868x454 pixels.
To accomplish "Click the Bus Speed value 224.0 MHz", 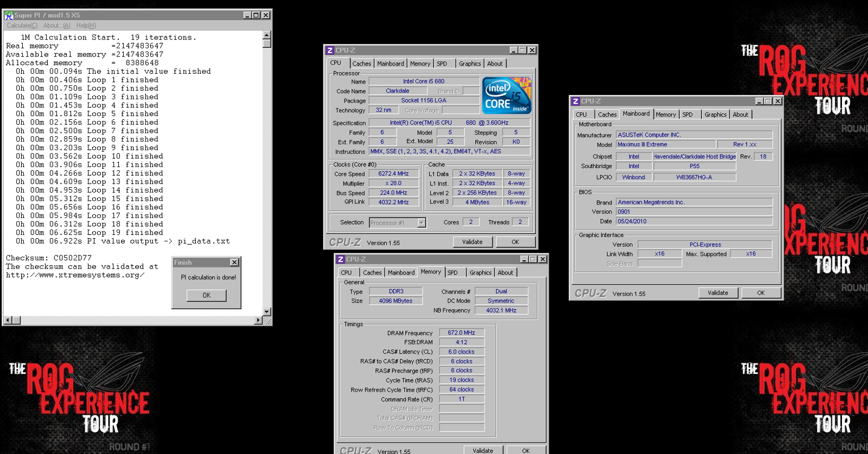I will click(394, 193).
